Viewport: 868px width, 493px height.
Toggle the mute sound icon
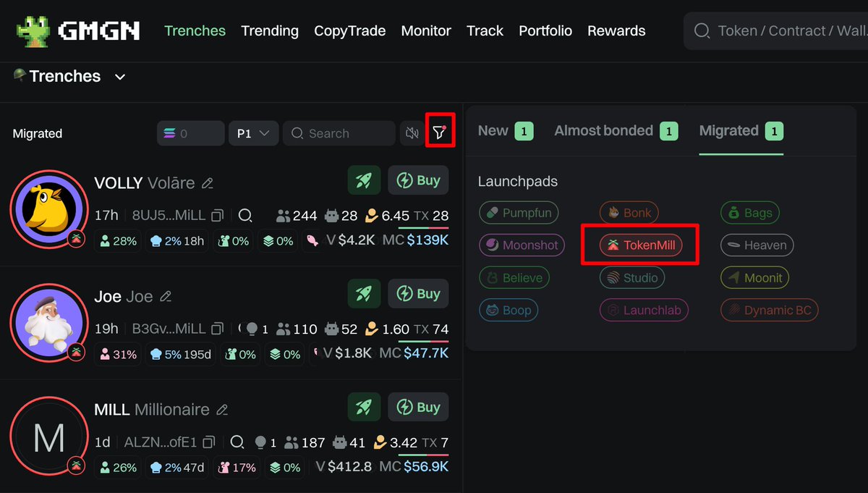[412, 133]
